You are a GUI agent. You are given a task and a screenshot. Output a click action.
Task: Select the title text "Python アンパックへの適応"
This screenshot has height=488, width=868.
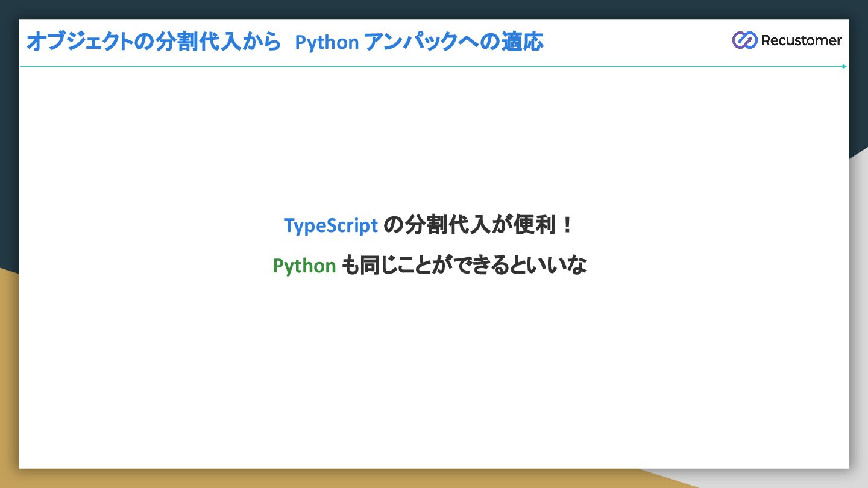(x=419, y=42)
